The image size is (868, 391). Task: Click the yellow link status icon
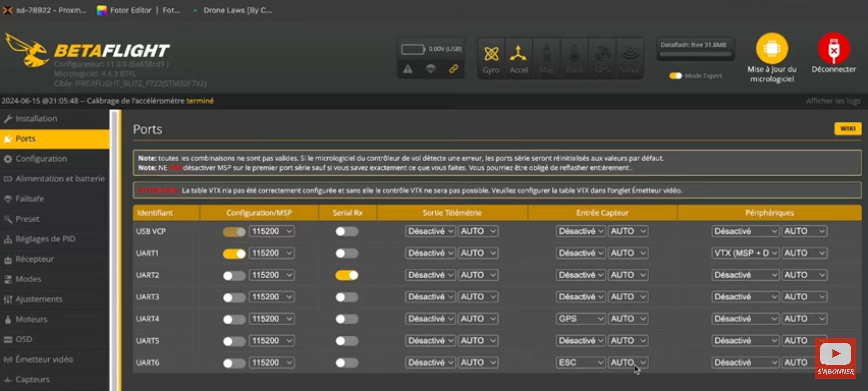pyautogui.click(x=454, y=69)
